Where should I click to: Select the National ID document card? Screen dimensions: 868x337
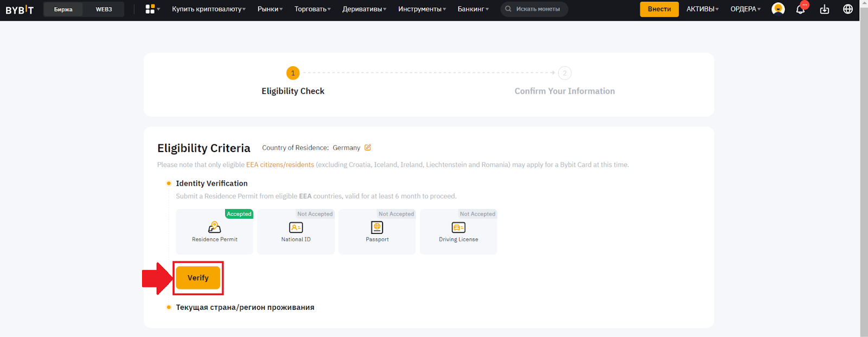(x=296, y=232)
